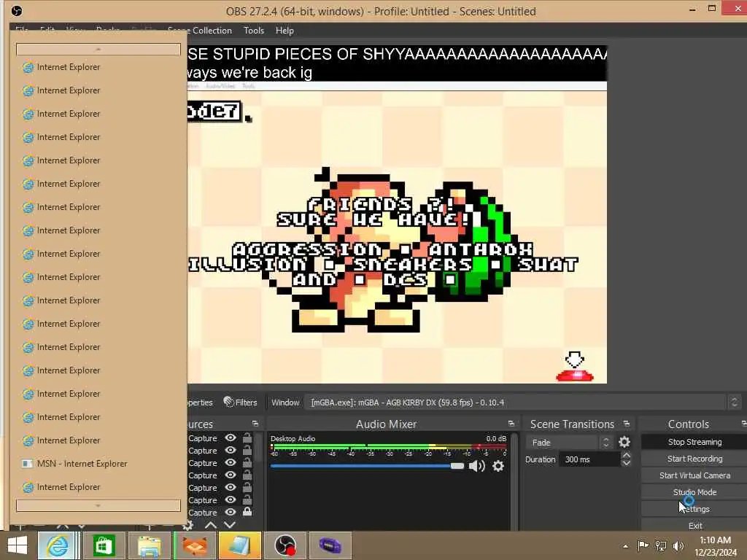Open the Filters dialog for the source
This screenshot has height=560, width=747.
pos(241,402)
